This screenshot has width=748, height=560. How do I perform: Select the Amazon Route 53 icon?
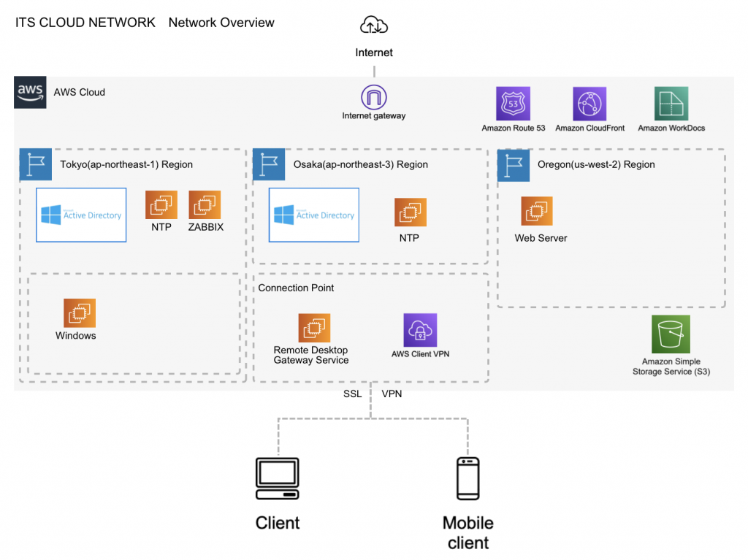514,104
